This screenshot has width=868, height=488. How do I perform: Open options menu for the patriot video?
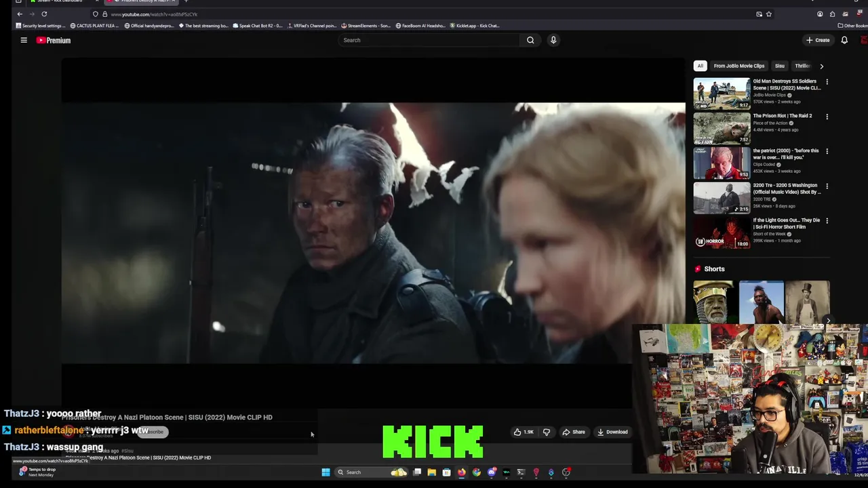(827, 151)
